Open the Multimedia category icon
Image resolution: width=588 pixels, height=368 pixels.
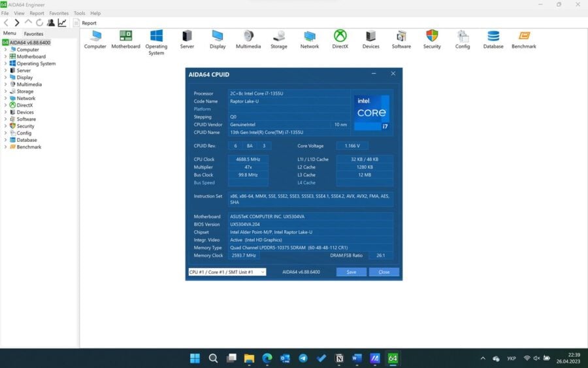[x=248, y=39]
